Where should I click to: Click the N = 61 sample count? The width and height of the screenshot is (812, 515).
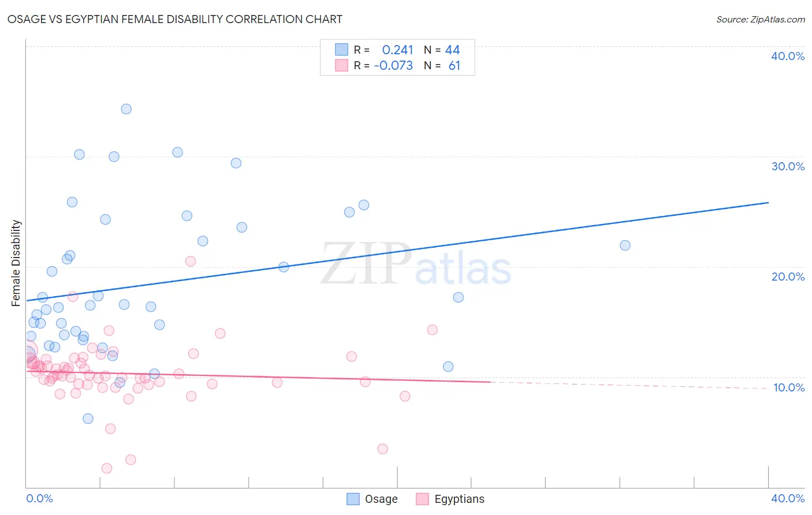point(442,65)
